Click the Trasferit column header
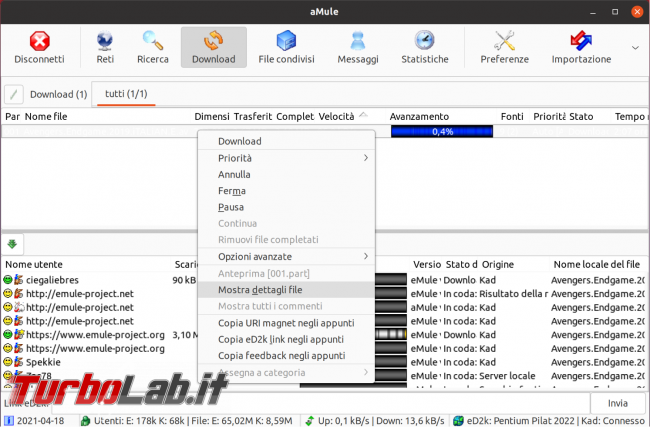Image resolution: width=650 pixels, height=427 pixels. pyautogui.click(x=253, y=116)
